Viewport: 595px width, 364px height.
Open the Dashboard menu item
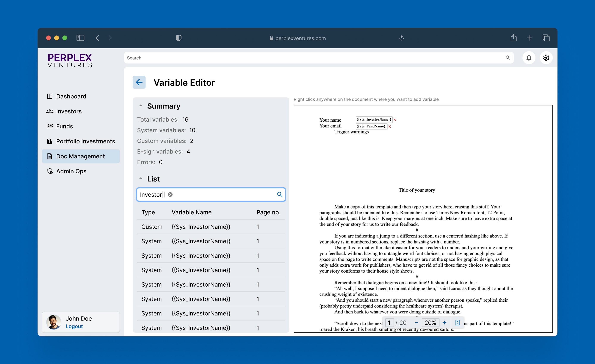[x=71, y=96]
